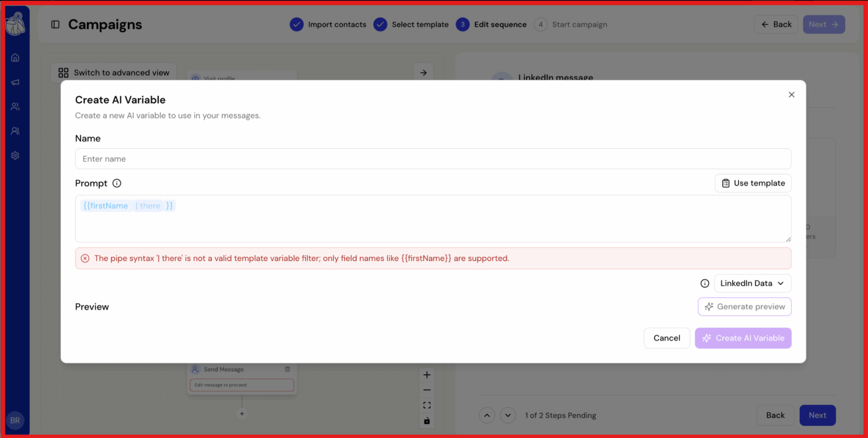The width and height of the screenshot is (868, 438).
Task: Focus the Enter name field
Action: (433, 159)
